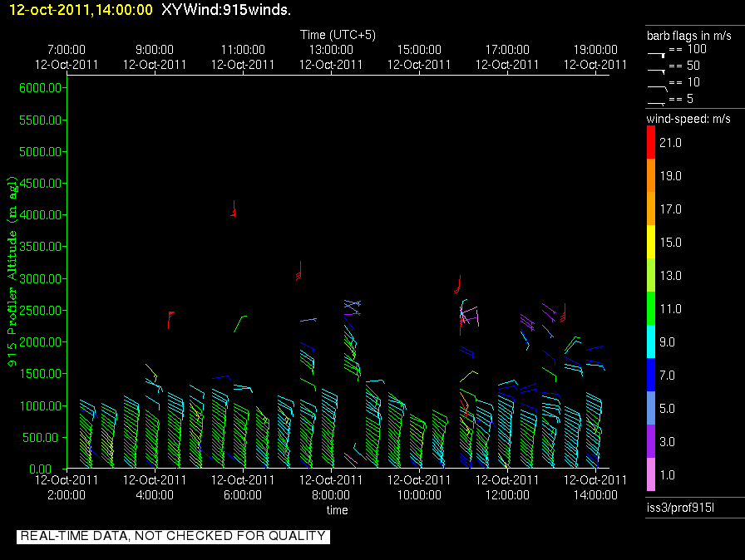Viewport: 745px width, 560px height.
Task: Click the 'time' label below the plot
Action: point(338,511)
